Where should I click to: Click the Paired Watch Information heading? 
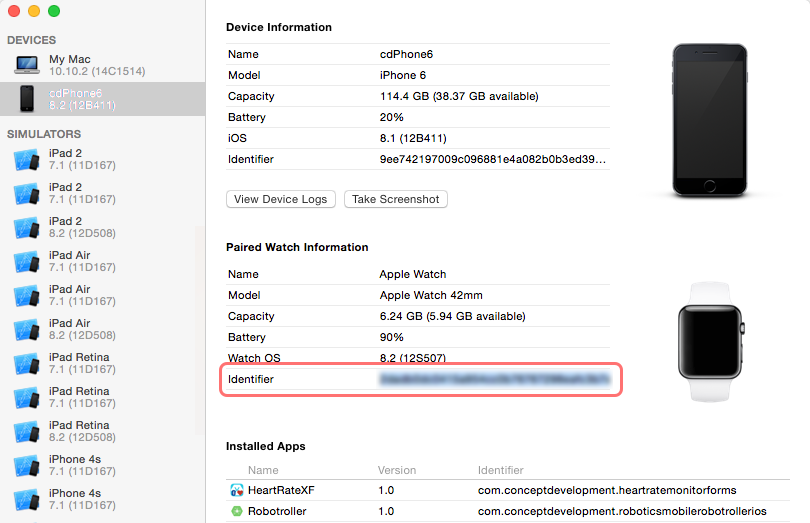click(297, 247)
